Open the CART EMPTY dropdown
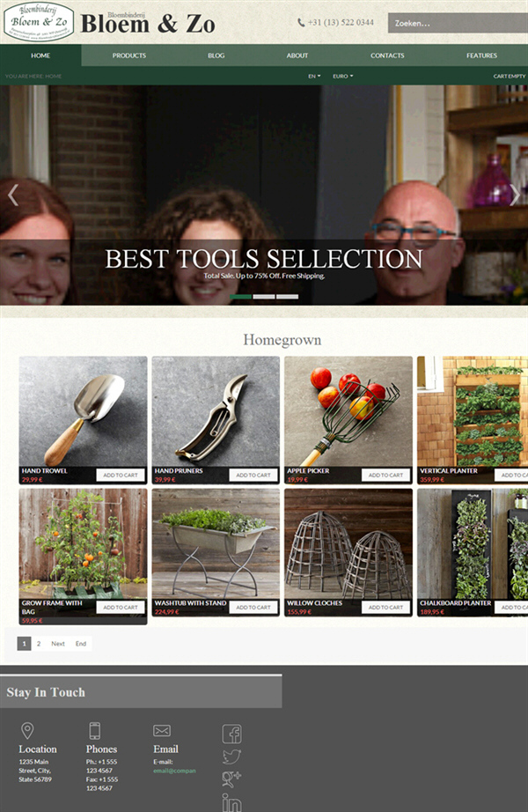The image size is (528, 812). click(x=510, y=76)
